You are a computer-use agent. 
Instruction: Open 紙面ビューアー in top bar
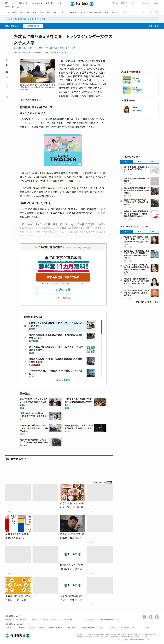point(24,3)
